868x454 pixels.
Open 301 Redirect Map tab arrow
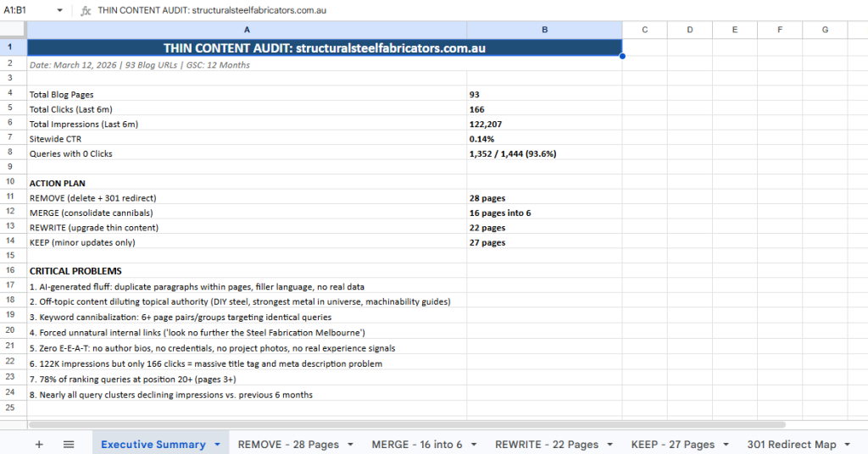coord(848,445)
